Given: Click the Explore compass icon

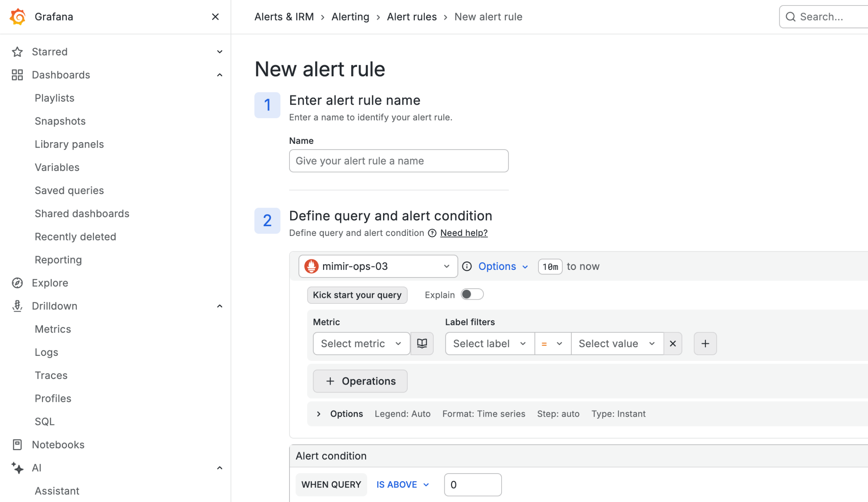Looking at the screenshot, I should click(17, 283).
